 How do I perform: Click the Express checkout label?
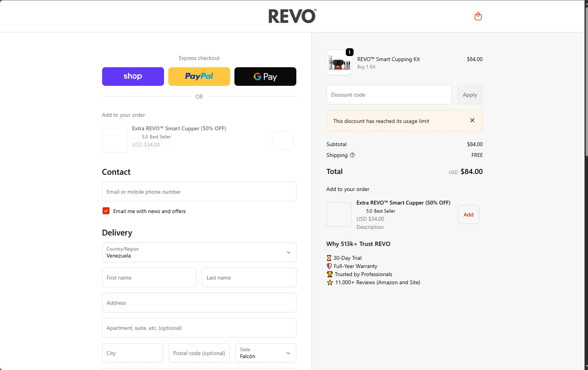coord(199,58)
